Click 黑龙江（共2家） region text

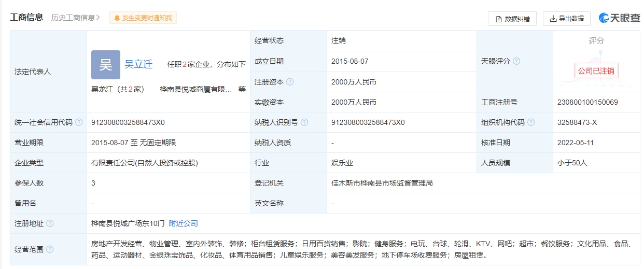118,89
